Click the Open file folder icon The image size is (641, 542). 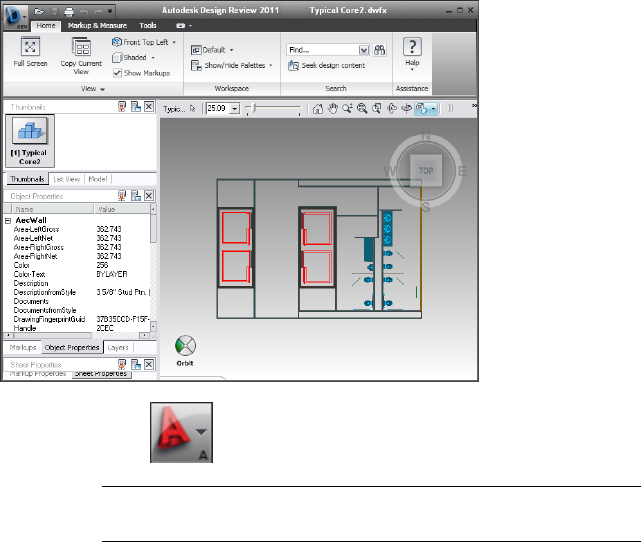coord(40,11)
